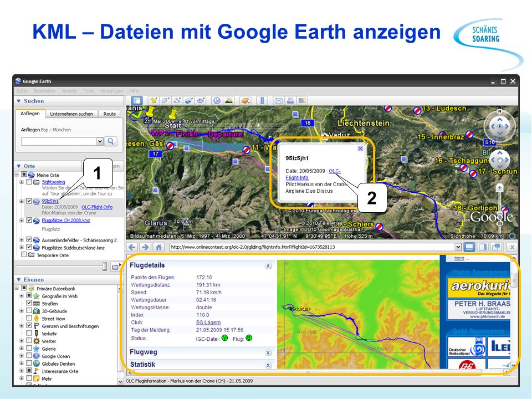The width and height of the screenshot is (532, 399).
Task: Open the Tools menu
Action: click(x=89, y=91)
